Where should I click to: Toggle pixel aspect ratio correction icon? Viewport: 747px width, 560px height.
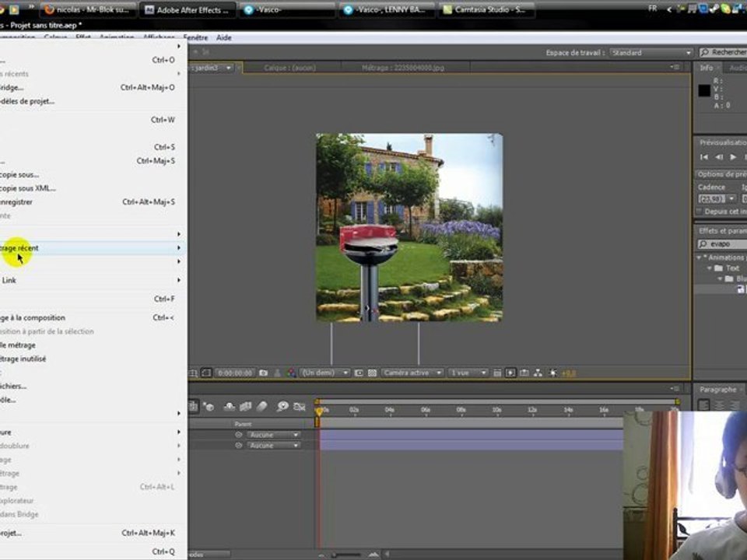coord(497,373)
